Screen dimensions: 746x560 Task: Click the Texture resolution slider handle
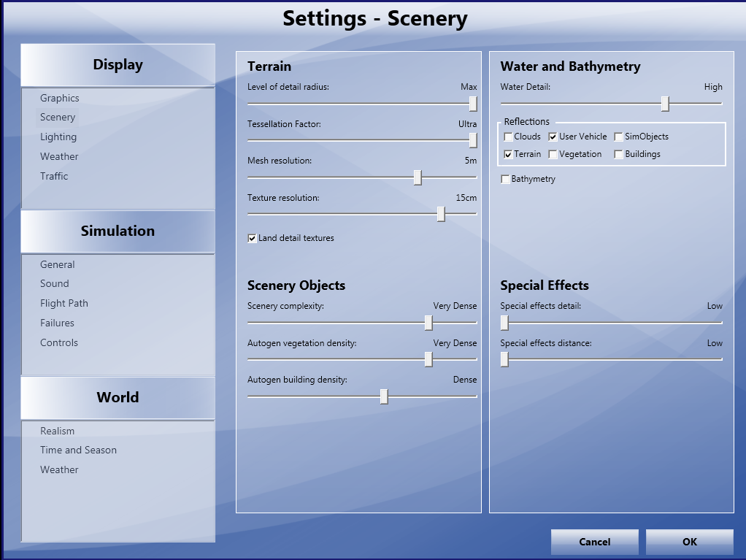click(x=441, y=214)
